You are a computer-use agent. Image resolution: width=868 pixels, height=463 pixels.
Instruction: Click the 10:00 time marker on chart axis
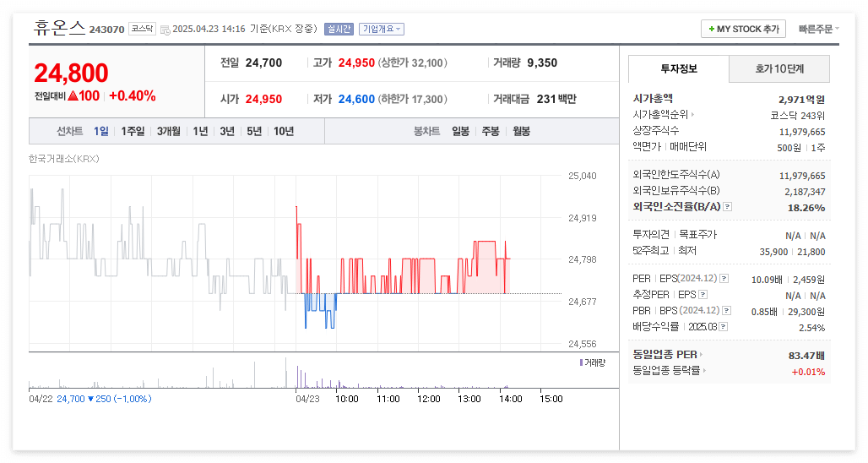point(347,399)
